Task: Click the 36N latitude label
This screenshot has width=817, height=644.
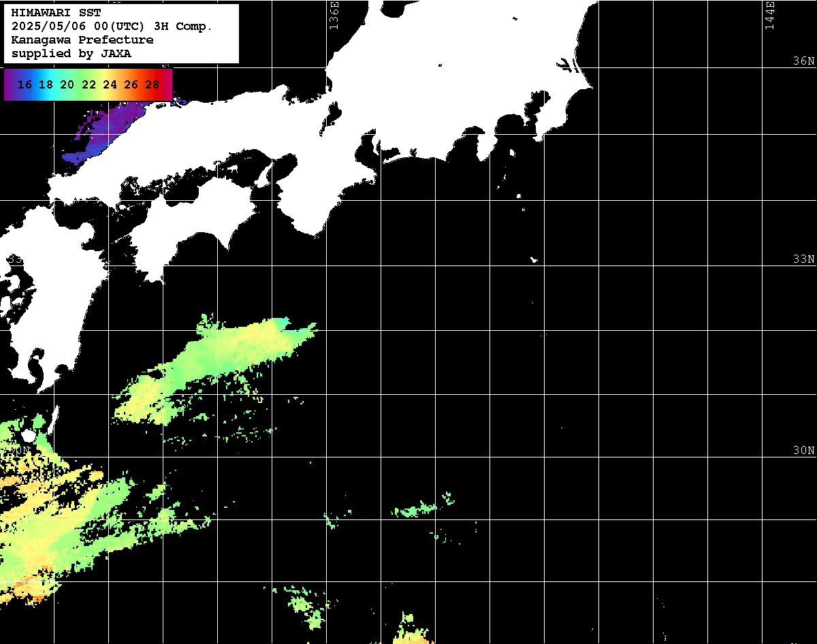Action: click(803, 61)
